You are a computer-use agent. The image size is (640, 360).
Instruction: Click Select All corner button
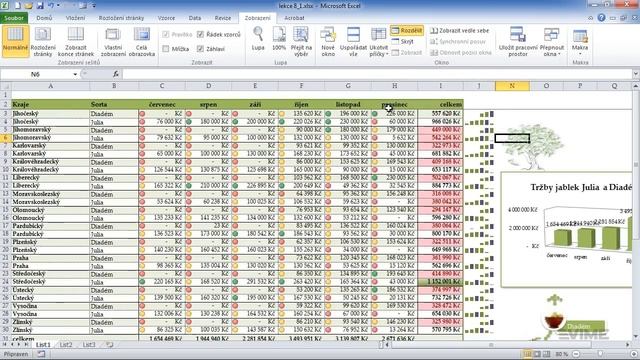[6, 86]
